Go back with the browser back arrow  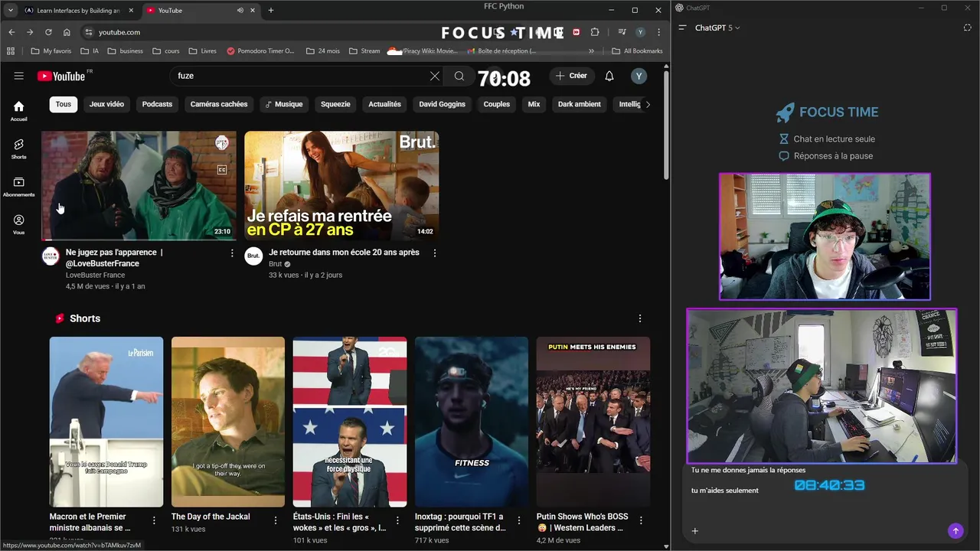[x=11, y=32]
